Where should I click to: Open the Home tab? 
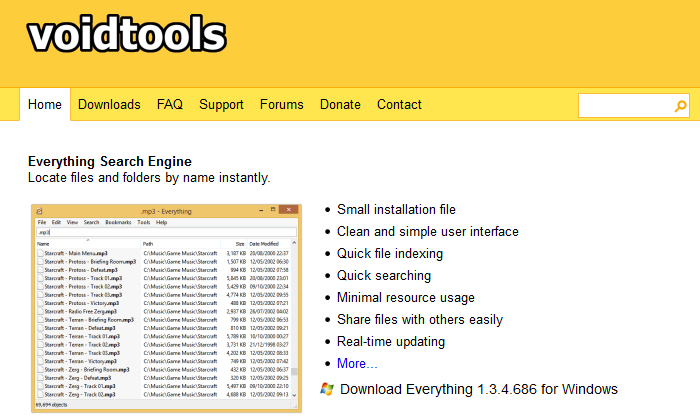click(45, 105)
